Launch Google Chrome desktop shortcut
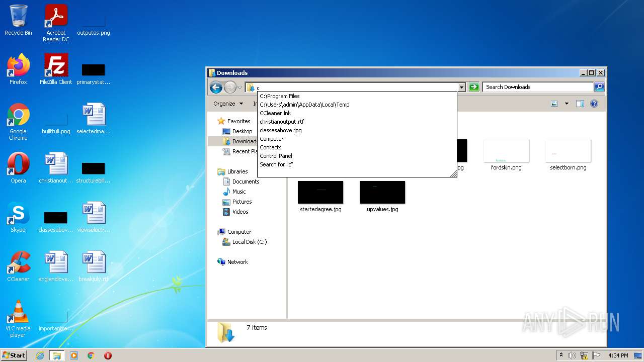Image resolution: width=644 pixels, height=362 pixels. (18, 122)
